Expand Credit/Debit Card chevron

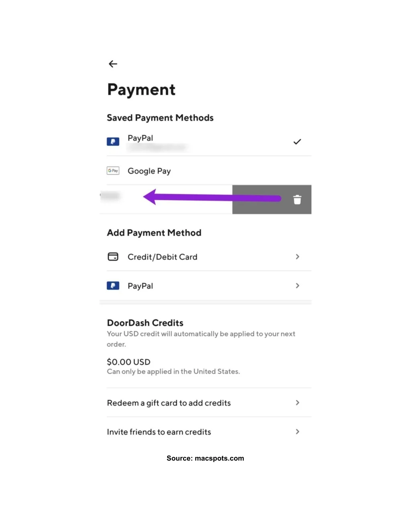[297, 257]
